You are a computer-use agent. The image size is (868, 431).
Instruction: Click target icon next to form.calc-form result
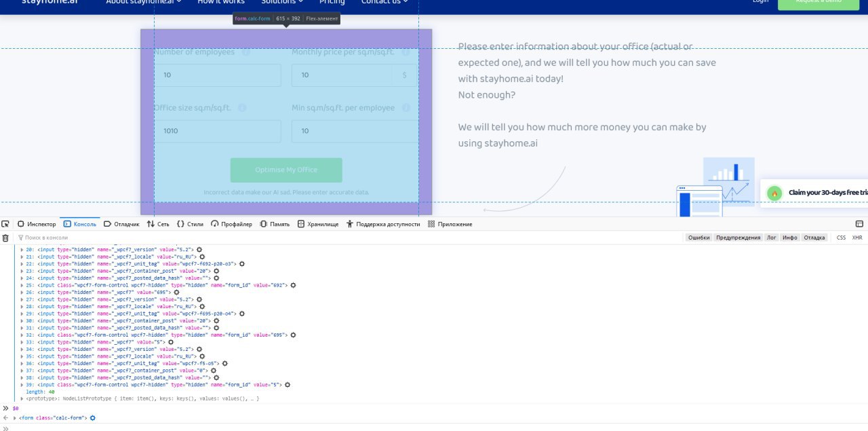coord(93,417)
